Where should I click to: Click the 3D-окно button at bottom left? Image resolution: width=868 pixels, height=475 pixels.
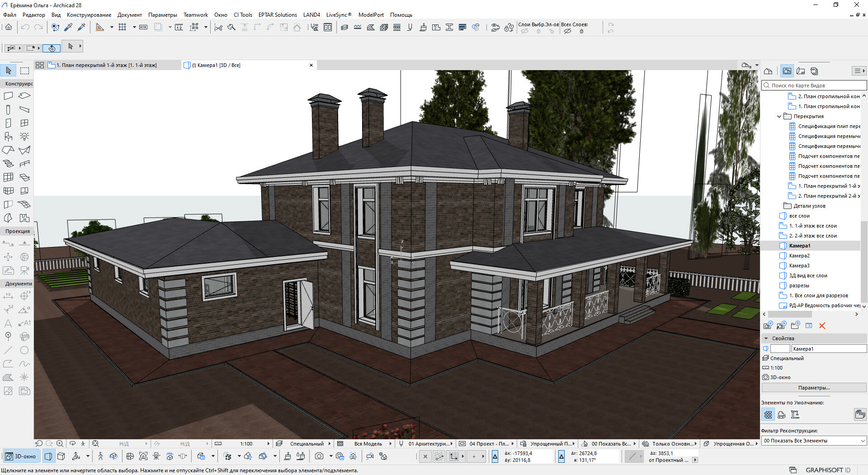21,456
